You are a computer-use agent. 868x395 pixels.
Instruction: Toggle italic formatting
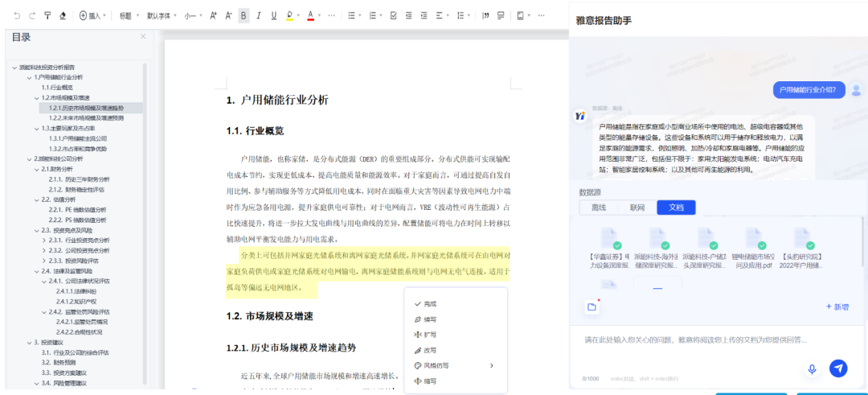tap(259, 15)
